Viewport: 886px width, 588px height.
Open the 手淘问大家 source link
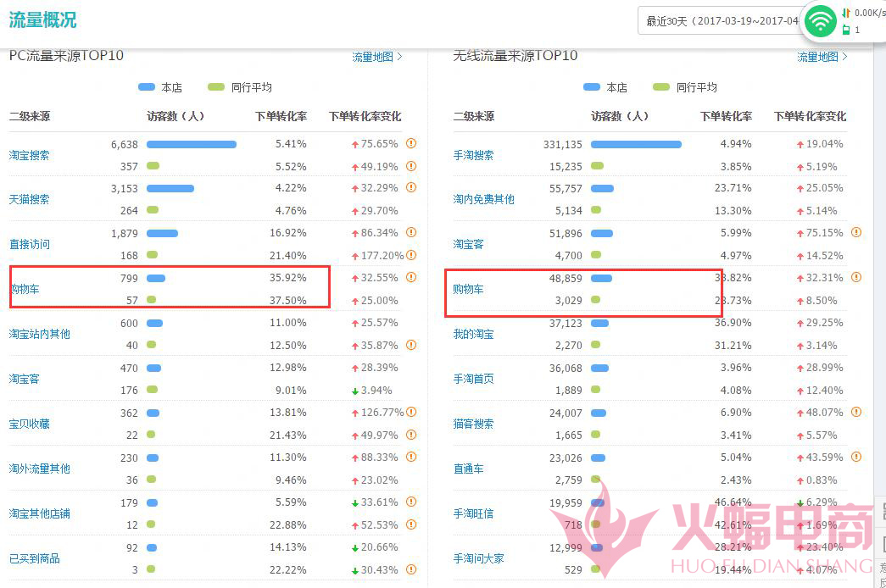tap(478, 558)
